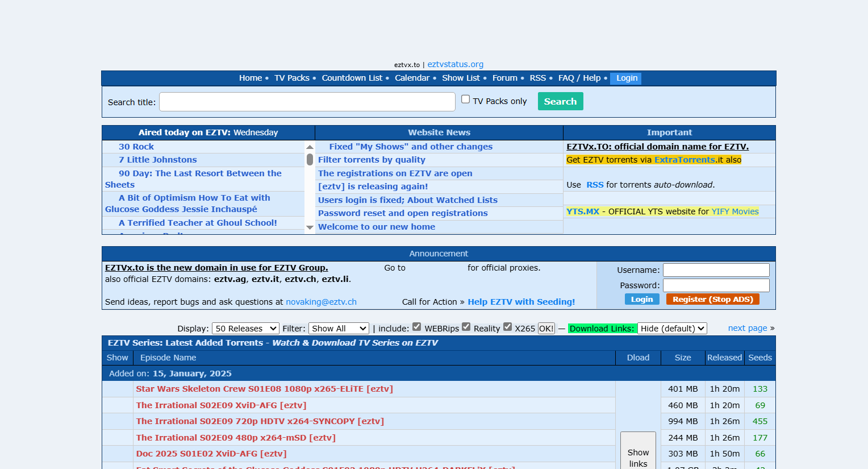Click the novaking@eztv.ch email link
Viewport: 868px width, 469px height.
[x=321, y=302]
